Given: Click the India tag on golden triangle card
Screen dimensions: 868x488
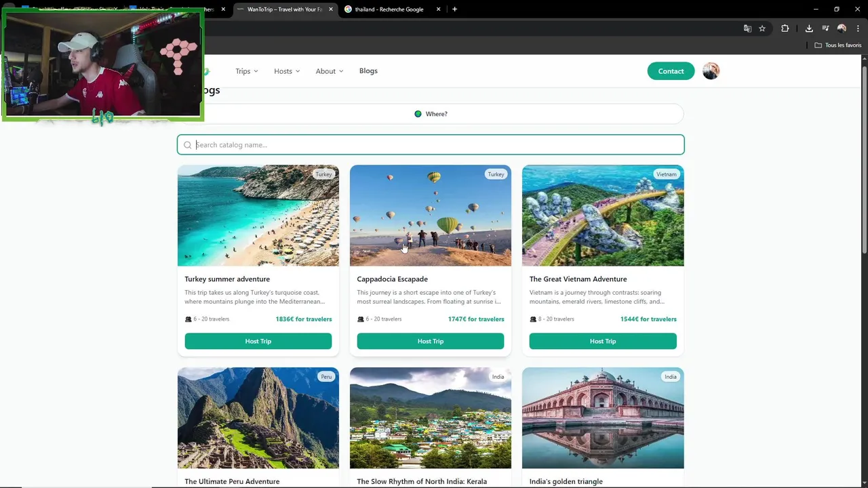Looking at the screenshot, I should (x=670, y=377).
